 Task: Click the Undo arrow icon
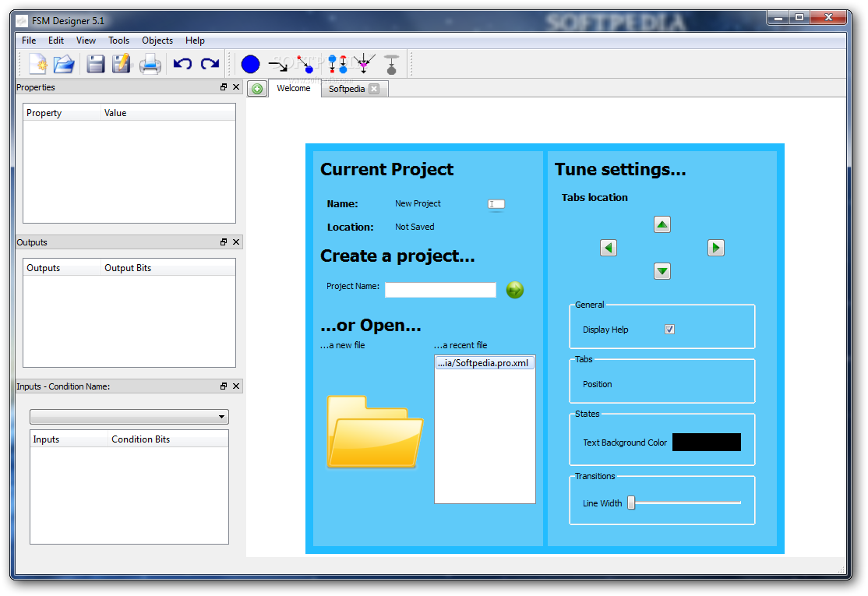point(182,64)
